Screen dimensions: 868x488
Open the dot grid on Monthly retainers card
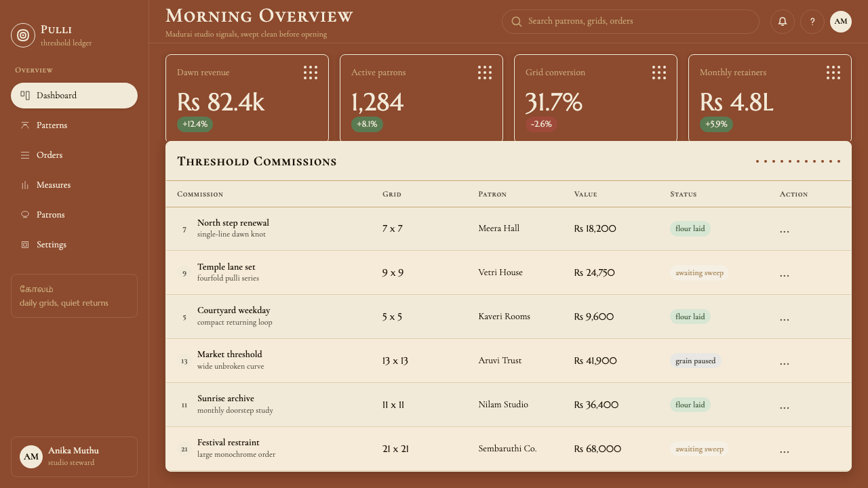pyautogui.click(x=833, y=73)
